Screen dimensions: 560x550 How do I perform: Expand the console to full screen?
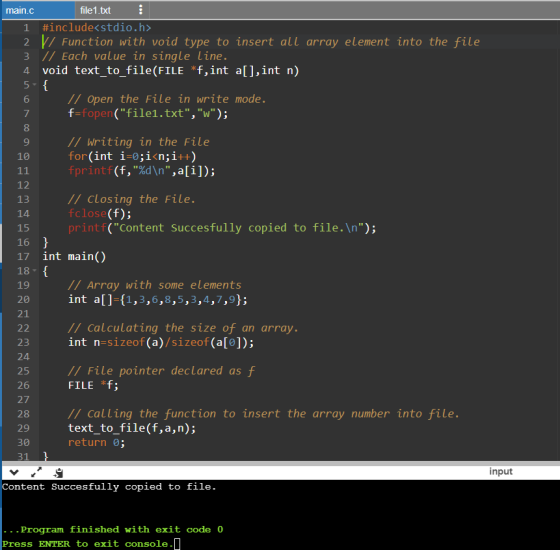pos(36,472)
